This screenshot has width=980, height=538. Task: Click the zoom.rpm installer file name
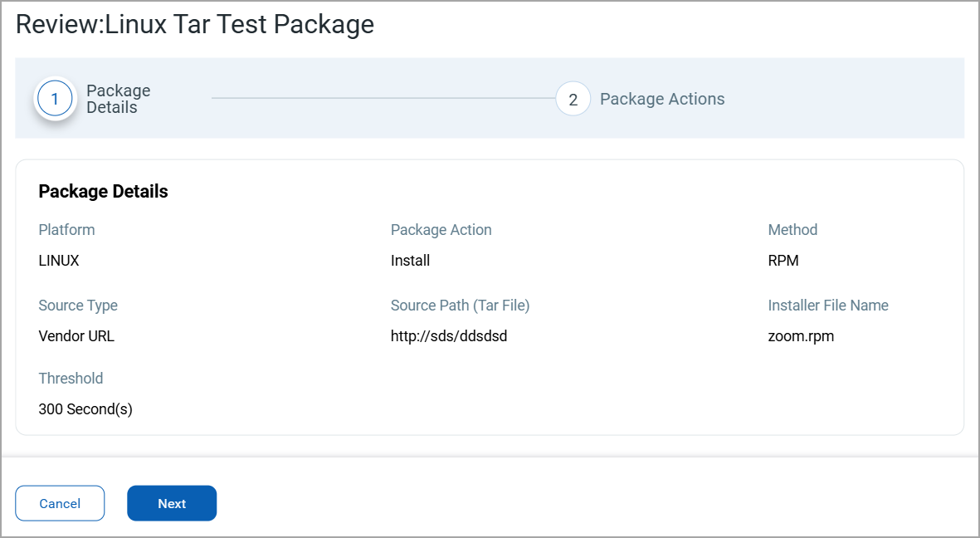coord(801,336)
